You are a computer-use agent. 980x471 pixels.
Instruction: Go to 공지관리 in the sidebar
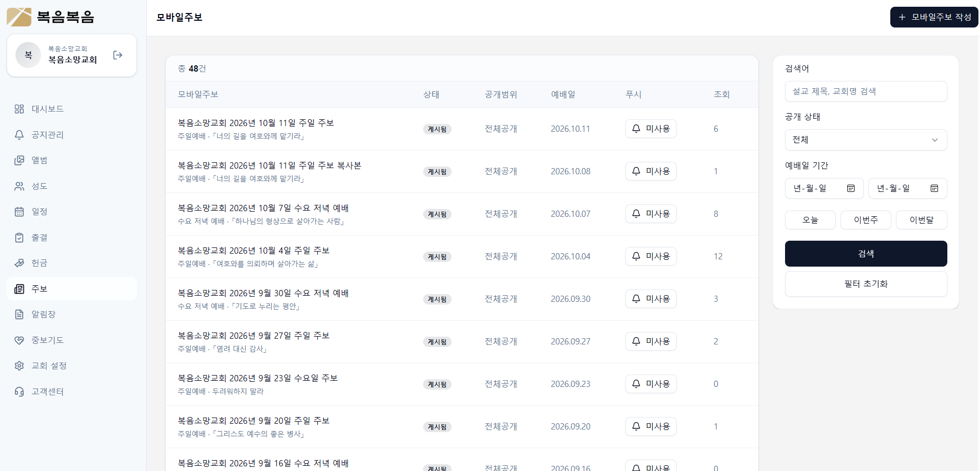coord(72,135)
